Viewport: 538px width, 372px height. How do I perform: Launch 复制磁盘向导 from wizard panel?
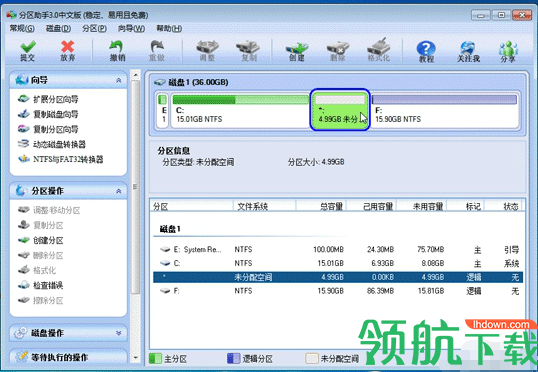click(x=48, y=114)
